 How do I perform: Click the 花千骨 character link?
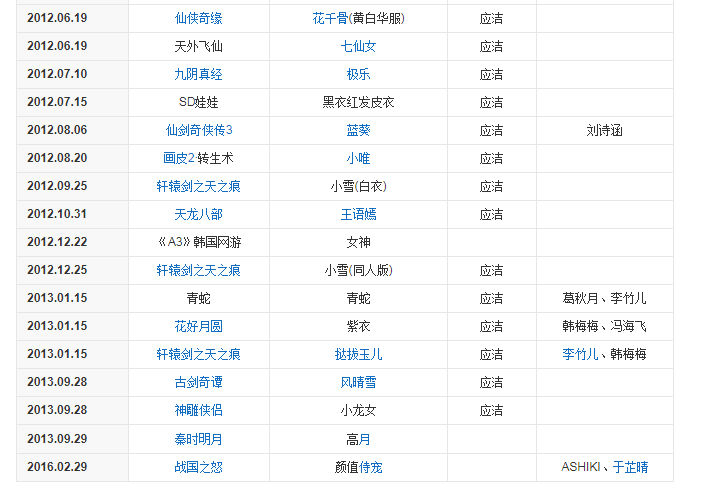[x=329, y=18]
